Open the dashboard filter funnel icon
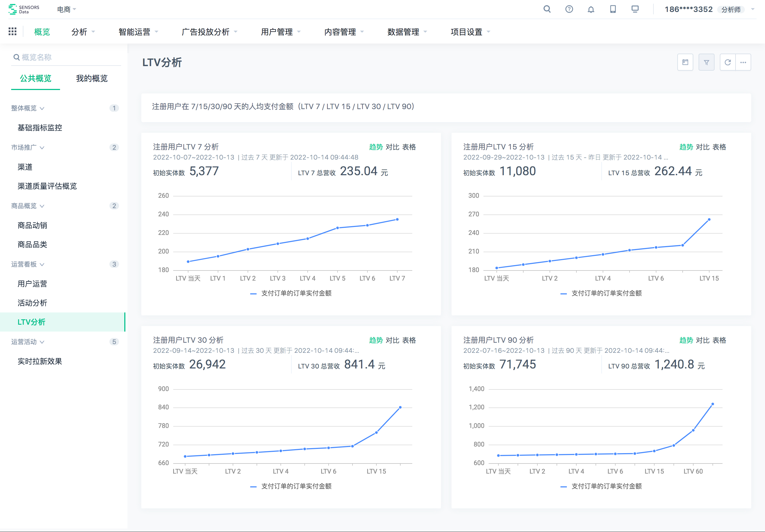 [706, 62]
